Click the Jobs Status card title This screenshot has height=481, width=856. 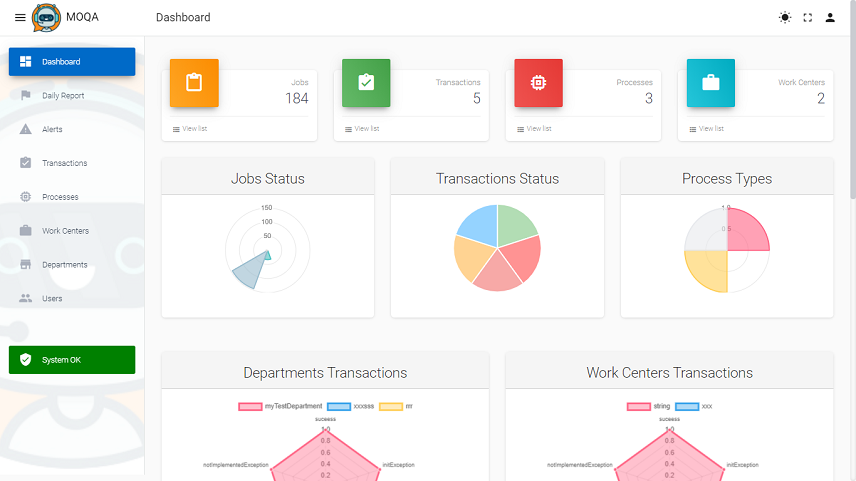coord(268,179)
